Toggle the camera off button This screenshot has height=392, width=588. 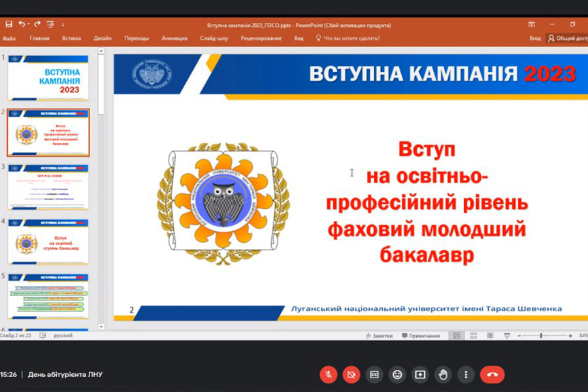click(x=351, y=374)
